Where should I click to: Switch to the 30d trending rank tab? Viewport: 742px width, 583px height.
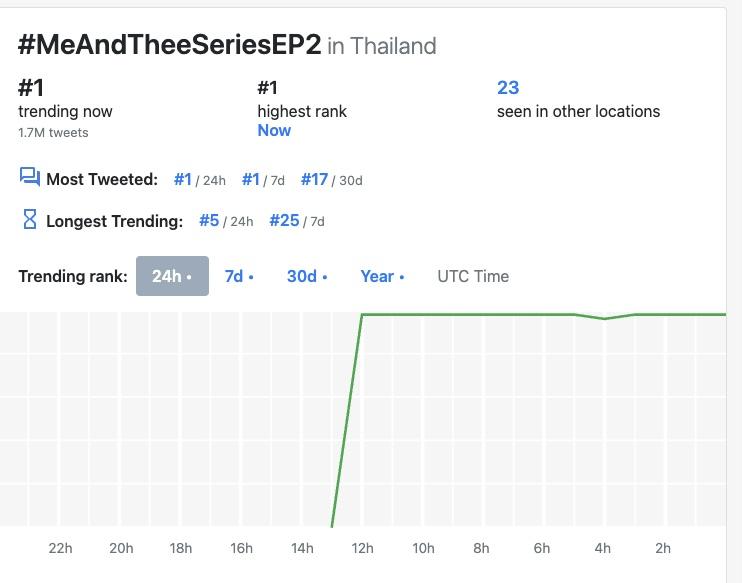pos(306,276)
